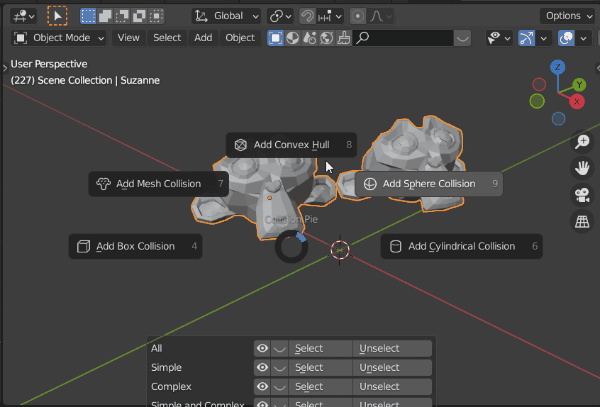The width and height of the screenshot is (600, 407).
Task: Open the Options dropdown
Action: [x=567, y=16]
